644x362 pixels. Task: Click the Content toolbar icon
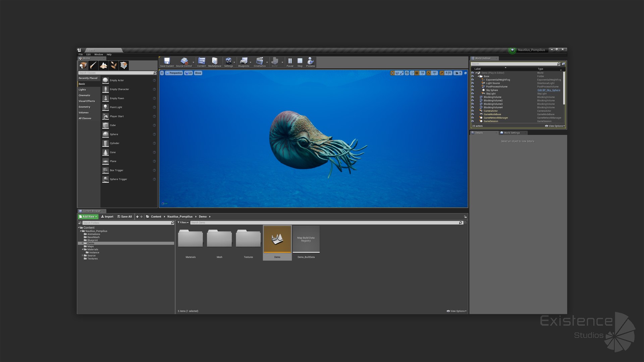202,62
